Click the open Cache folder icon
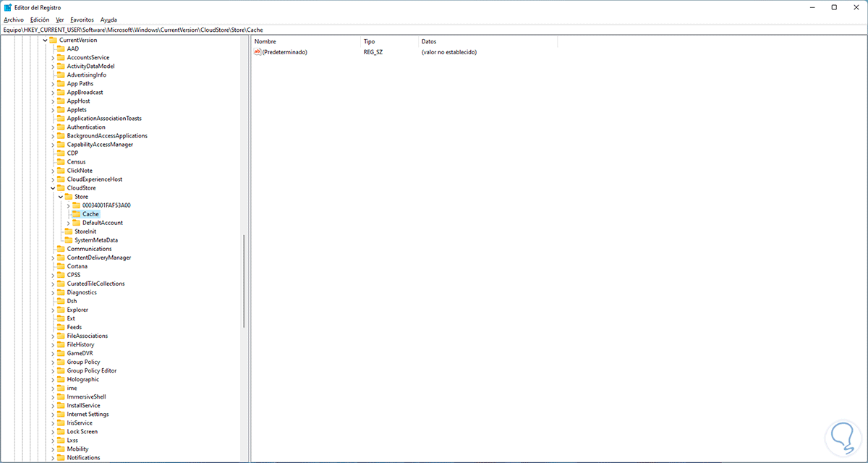Image resolution: width=868 pixels, height=463 pixels. click(x=76, y=214)
